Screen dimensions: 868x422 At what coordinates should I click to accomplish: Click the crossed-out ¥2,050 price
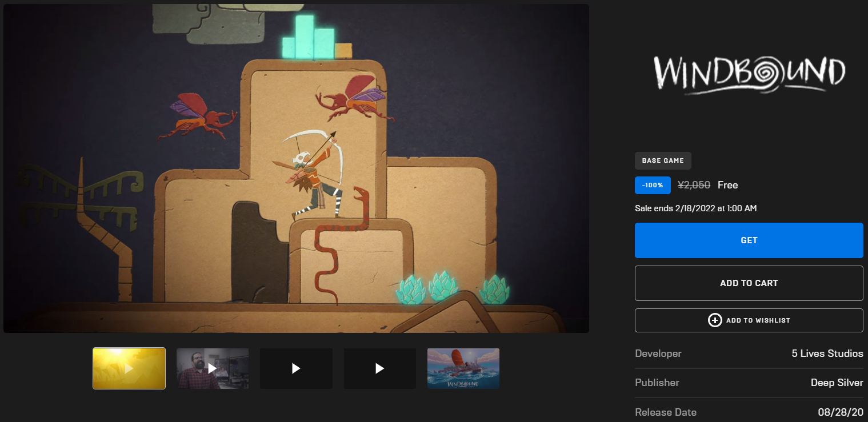pyautogui.click(x=694, y=185)
